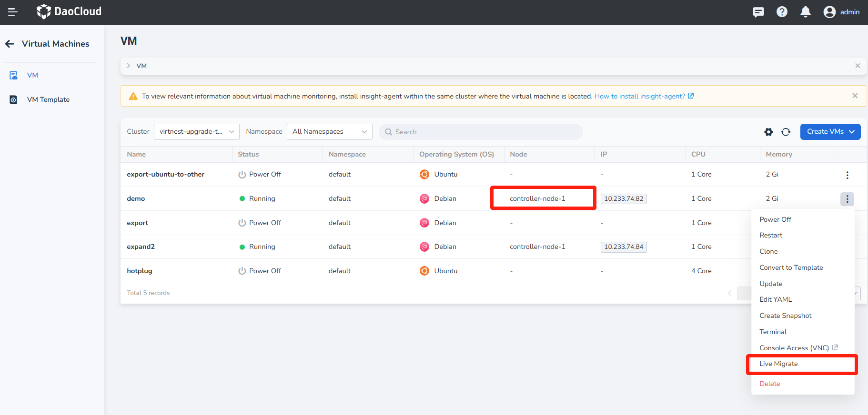
Task: Dismiss the insight-agent warning banner
Action: pyautogui.click(x=855, y=96)
